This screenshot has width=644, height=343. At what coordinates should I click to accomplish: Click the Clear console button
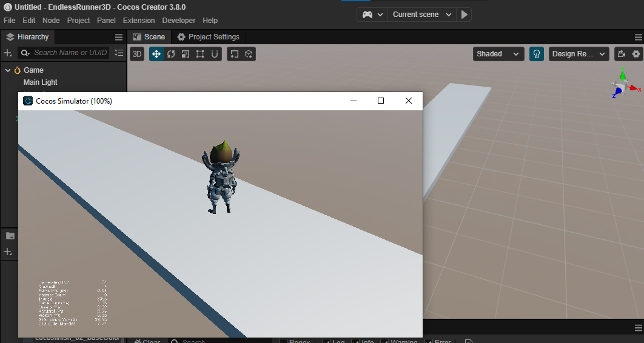(147, 341)
